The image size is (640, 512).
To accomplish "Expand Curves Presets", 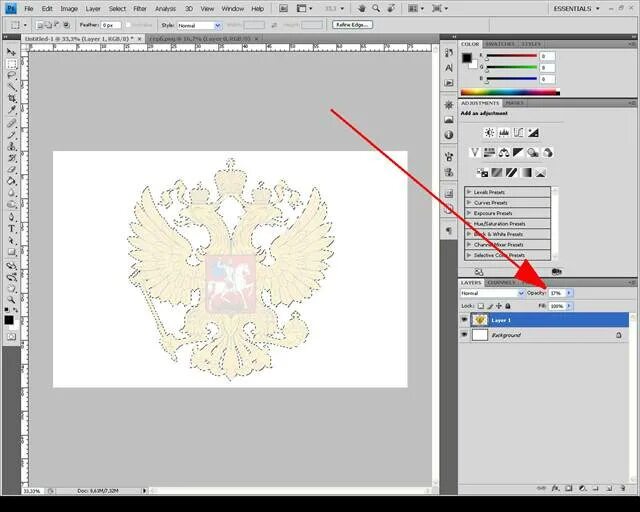I will coord(469,202).
